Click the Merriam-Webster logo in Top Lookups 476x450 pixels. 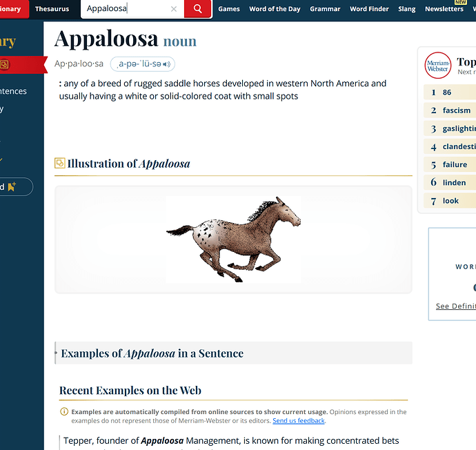pyautogui.click(x=438, y=66)
